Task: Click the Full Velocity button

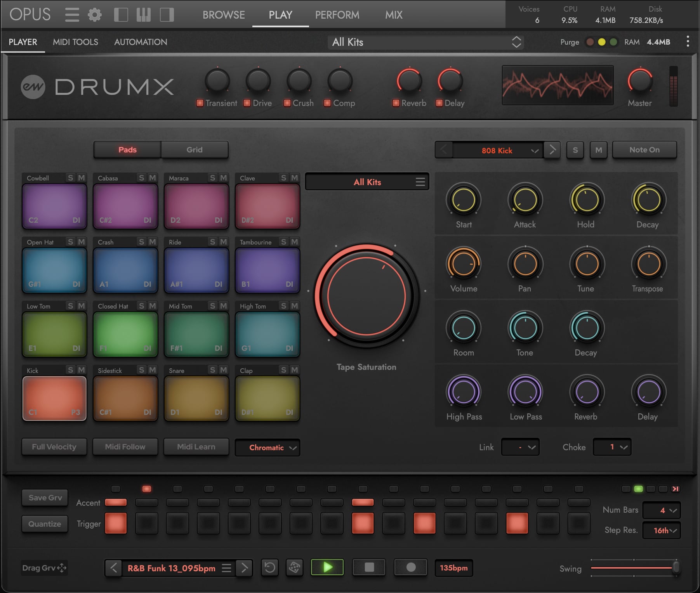Action: (x=54, y=447)
